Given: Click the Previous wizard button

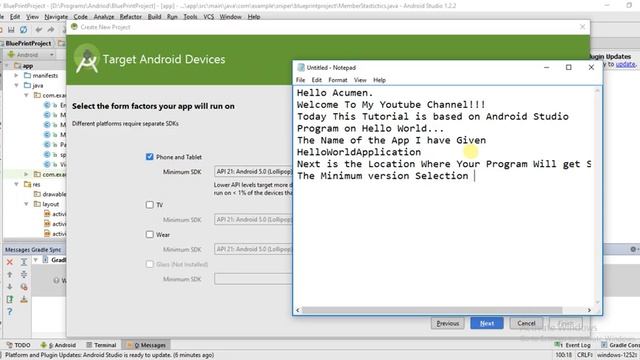Looking at the screenshot, I should (448, 323).
